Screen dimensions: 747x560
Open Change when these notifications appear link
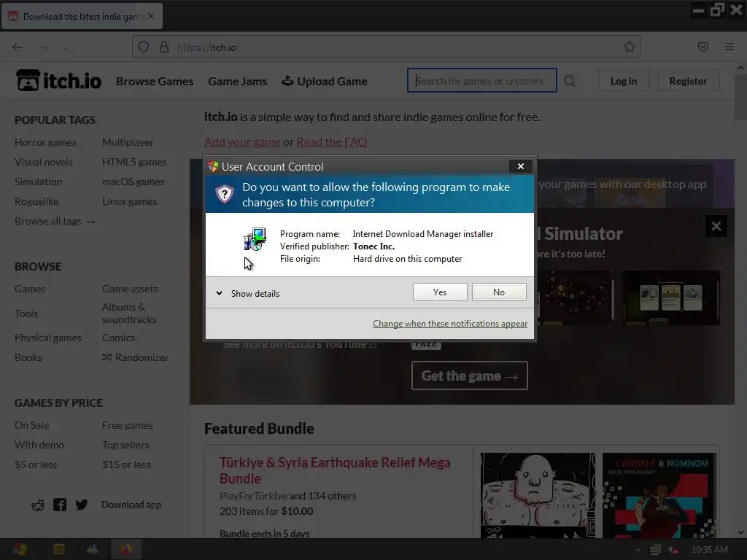[449, 323]
